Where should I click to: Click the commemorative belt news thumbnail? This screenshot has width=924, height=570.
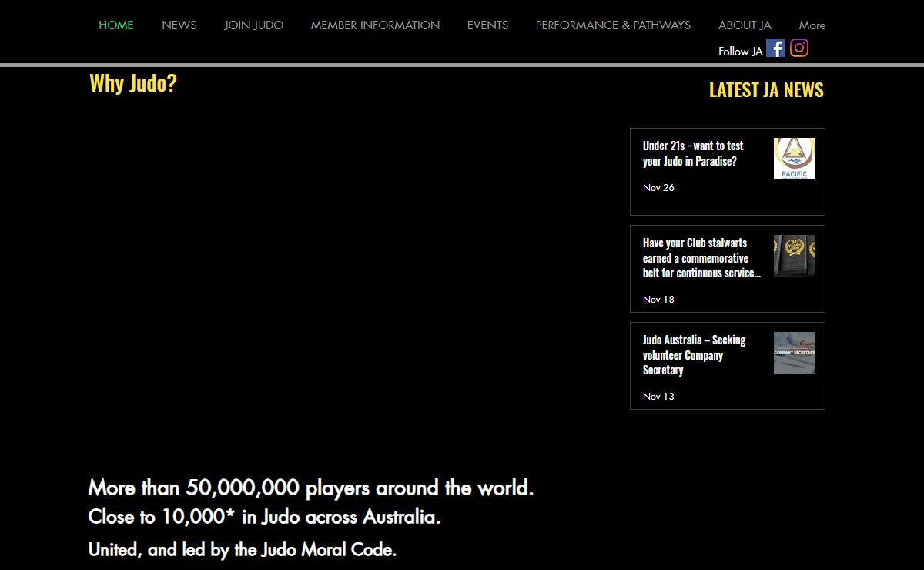click(x=795, y=256)
